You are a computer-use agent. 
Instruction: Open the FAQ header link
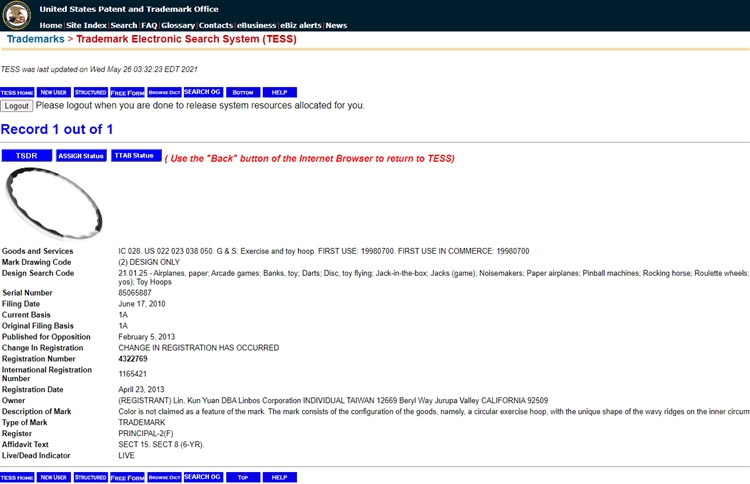coord(149,25)
